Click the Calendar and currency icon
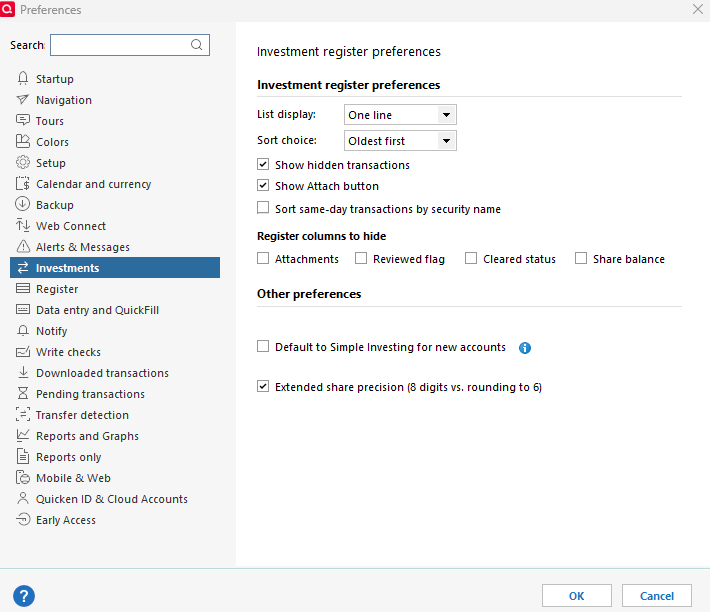This screenshot has height=612, width=710. (x=23, y=183)
